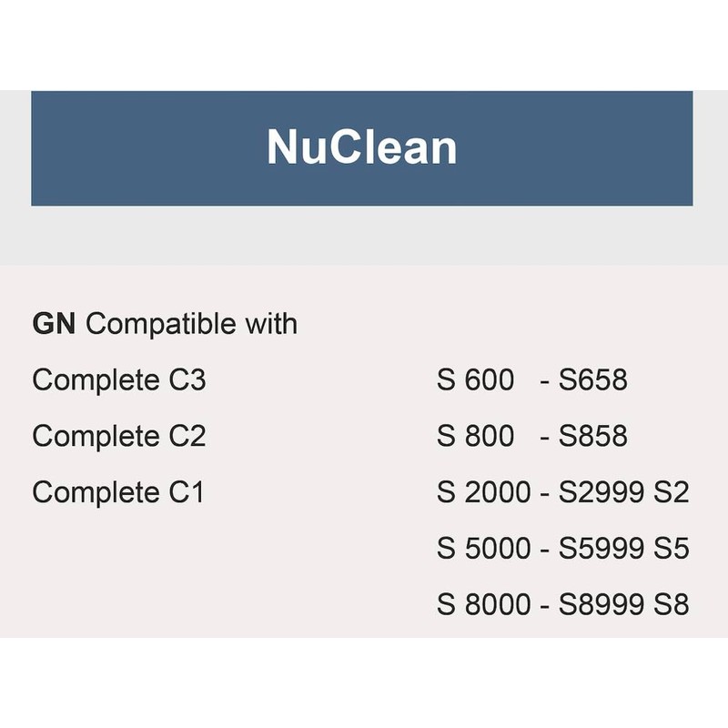
Task: Click the S8 series label
Action: pos(672,605)
